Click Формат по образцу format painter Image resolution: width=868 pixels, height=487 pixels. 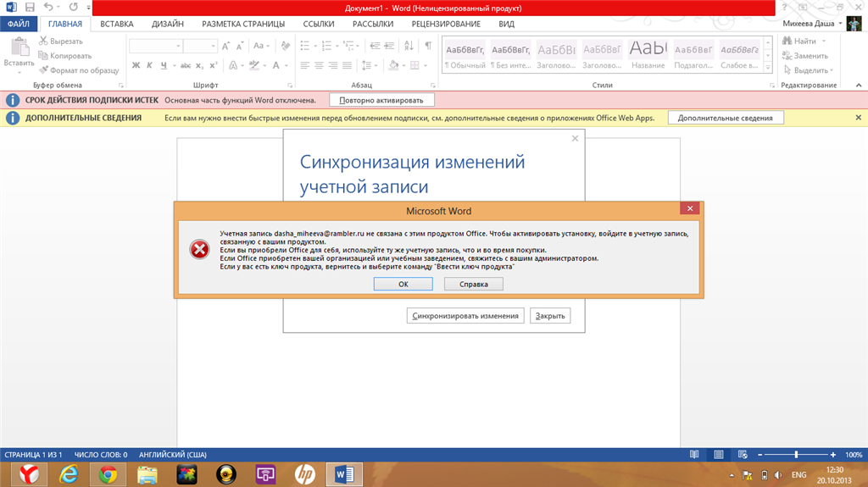(79, 70)
